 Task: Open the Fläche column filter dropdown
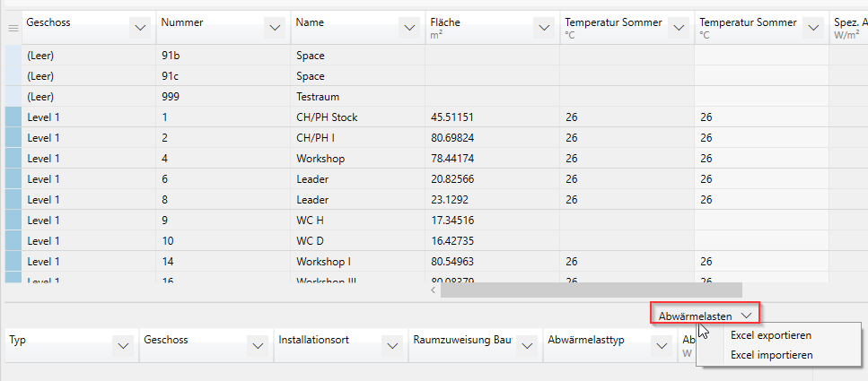[x=544, y=28]
